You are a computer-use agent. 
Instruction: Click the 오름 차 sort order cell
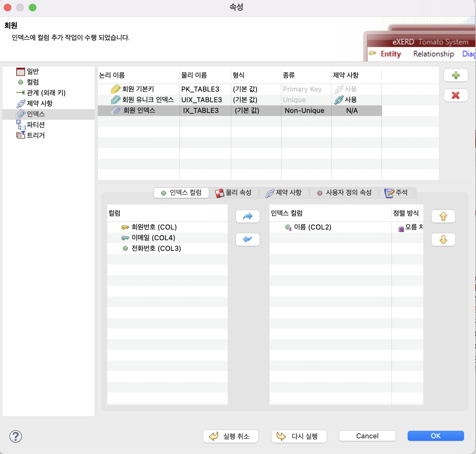click(408, 227)
